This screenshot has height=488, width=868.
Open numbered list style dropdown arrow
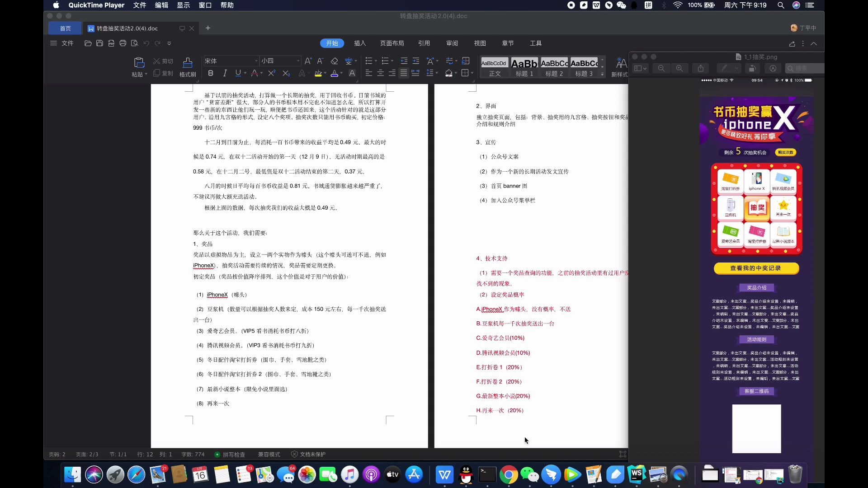(392, 61)
